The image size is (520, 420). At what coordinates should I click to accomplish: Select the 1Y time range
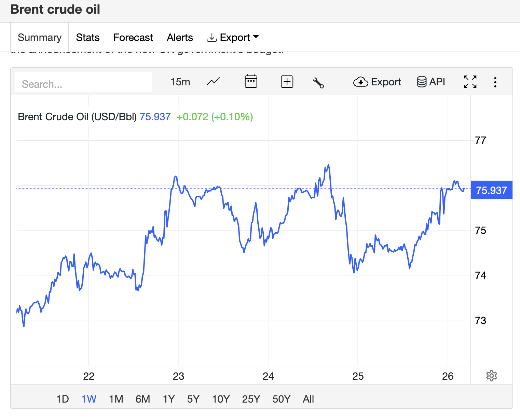coord(169,399)
